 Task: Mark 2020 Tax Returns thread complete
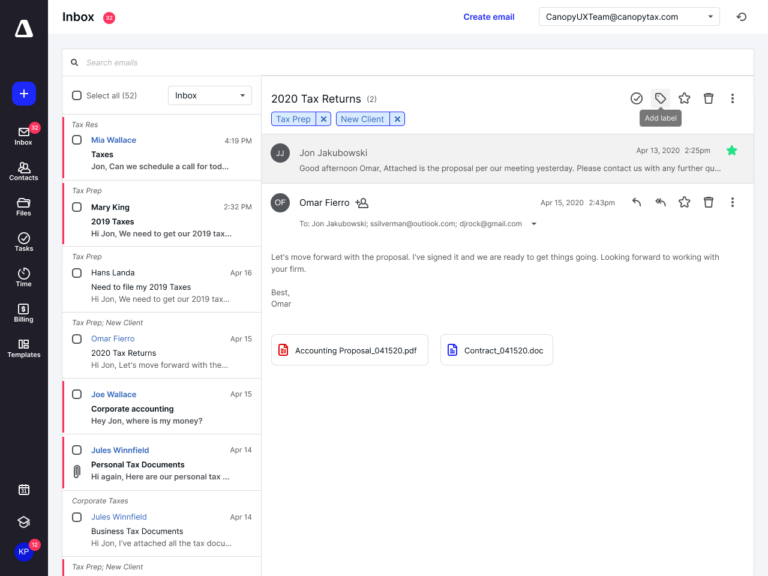click(636, 98)
